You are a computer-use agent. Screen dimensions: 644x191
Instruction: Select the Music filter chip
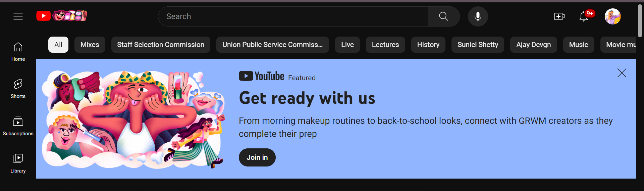tap(579, 45)
